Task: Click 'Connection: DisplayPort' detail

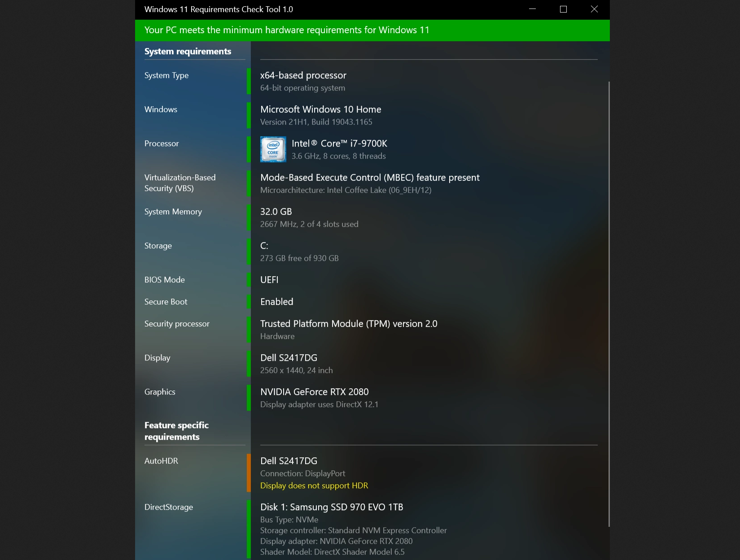Action: (303, 473)
